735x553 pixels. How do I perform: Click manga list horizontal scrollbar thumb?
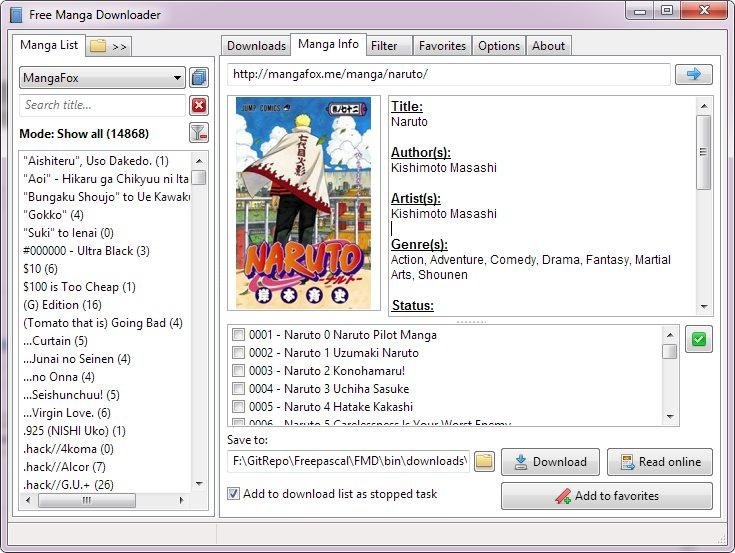pyautogui.click(x=87, y=500)
